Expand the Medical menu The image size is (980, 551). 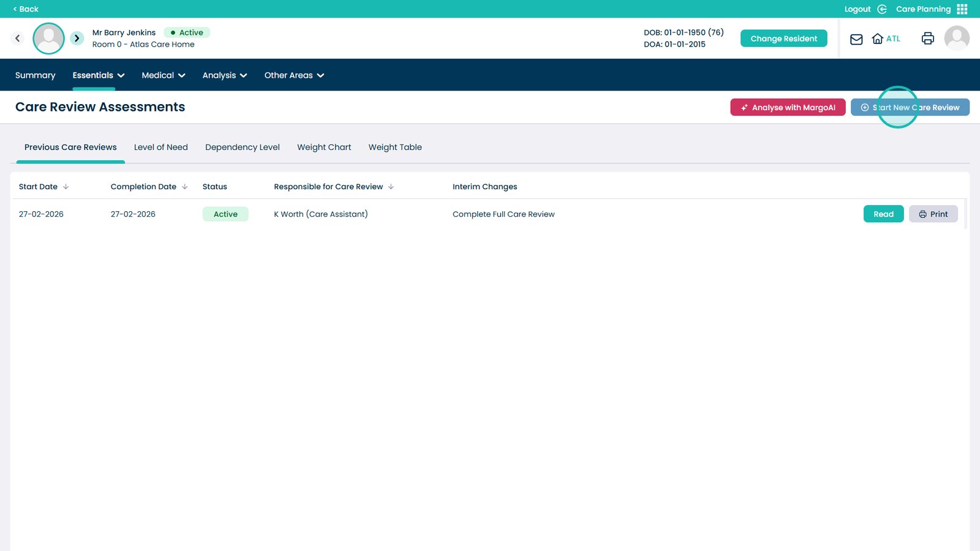tap(164, 75)
